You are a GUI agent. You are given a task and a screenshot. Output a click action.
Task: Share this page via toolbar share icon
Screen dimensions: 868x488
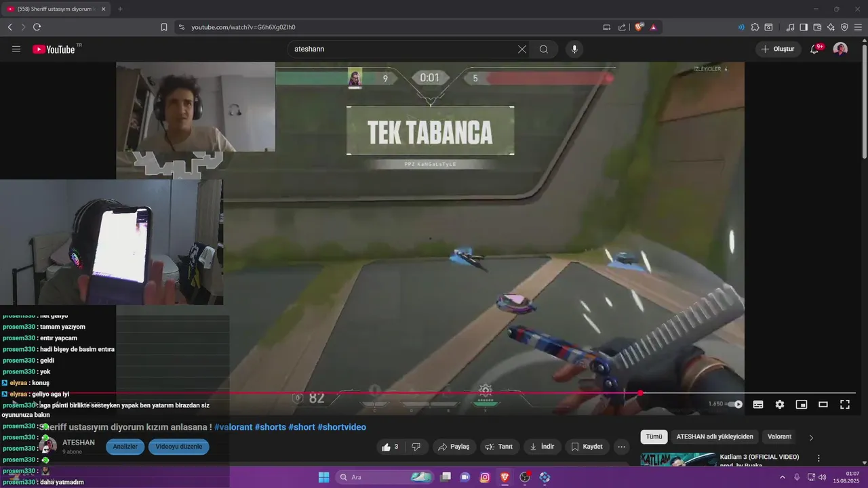click(x=622, y=27)
